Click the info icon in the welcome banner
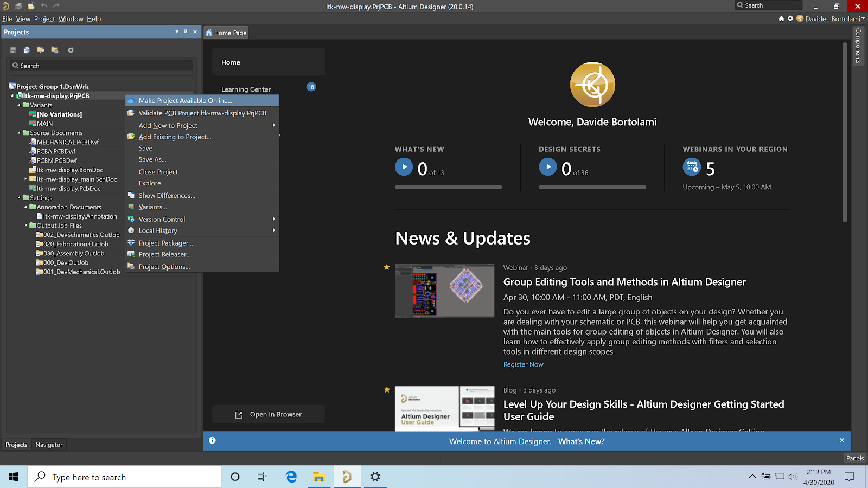The width and height of the screenshot is (868, 488). coord(212,440)
